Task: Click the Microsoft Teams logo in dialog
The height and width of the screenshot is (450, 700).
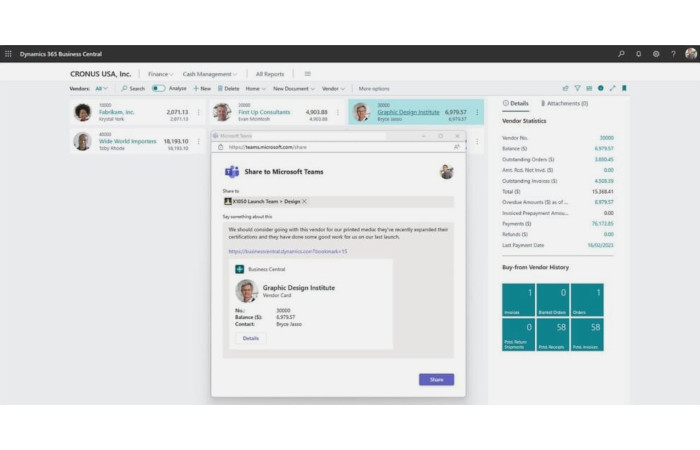Action: coord(232,171)
